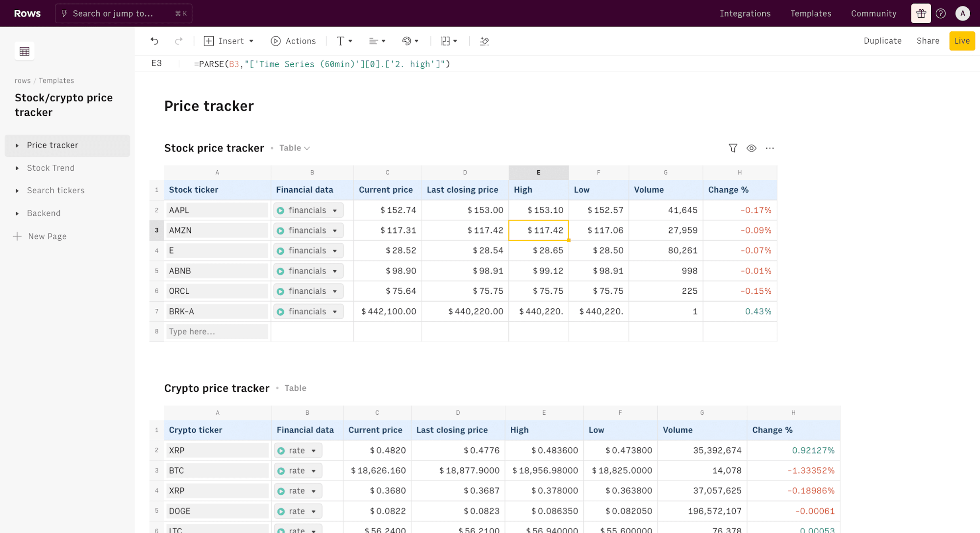980x533 pixels.
Task: Select column E header in stock table
Action: (538, 173)
